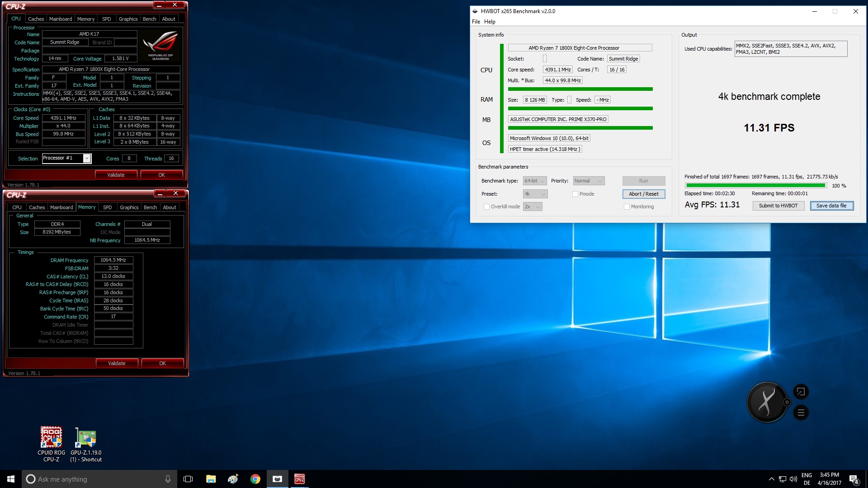Image resolution: width=868 pixels, height=488 pixels.
Task: Open the volume control tray icon
Action: [793, 479]
